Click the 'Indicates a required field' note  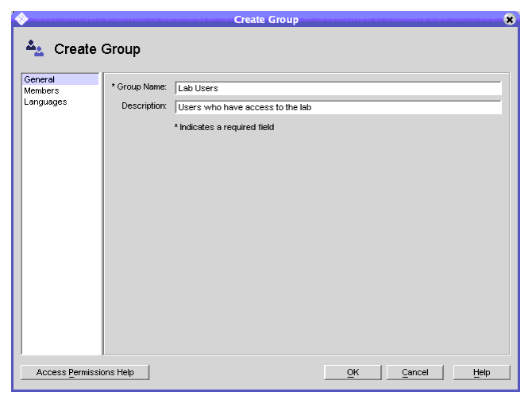click(x=224, y=127)
